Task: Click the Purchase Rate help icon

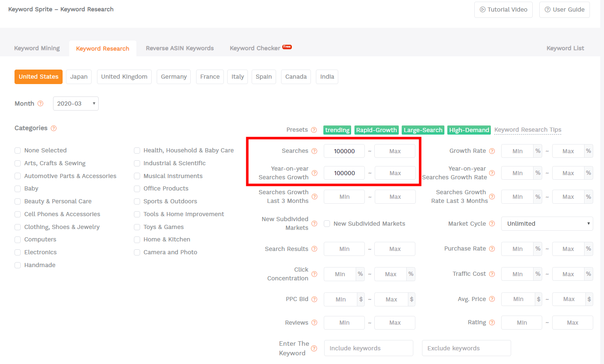Action: [492, 249]
